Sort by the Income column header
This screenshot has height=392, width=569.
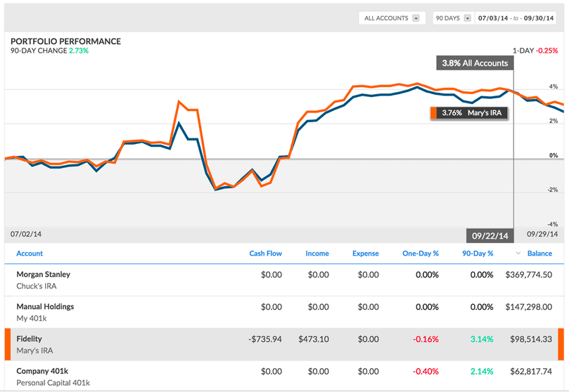317,254
